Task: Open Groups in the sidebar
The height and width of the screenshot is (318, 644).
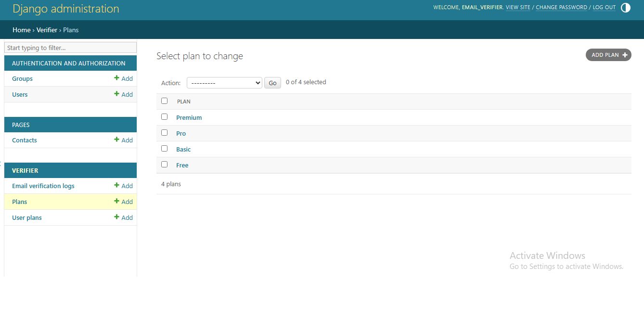Action: coord(22,78)
